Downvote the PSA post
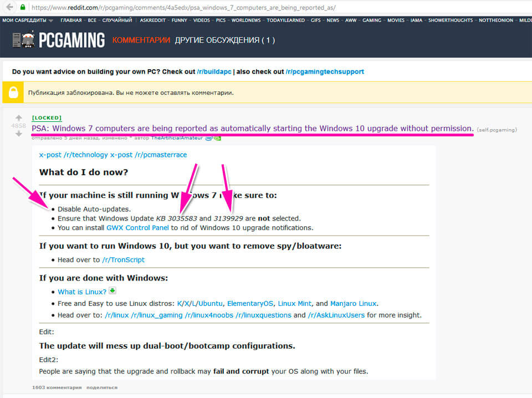Image resolution: width=532 pixels, height=398 pixels. tap(19, 134)
